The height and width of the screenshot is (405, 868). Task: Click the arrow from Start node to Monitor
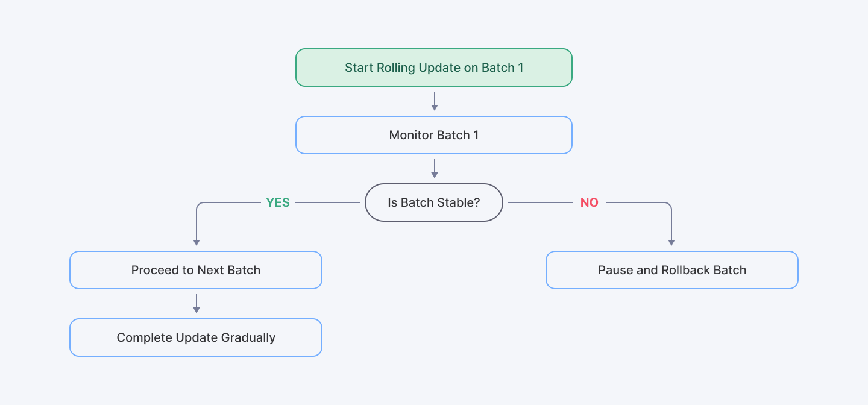434,101
